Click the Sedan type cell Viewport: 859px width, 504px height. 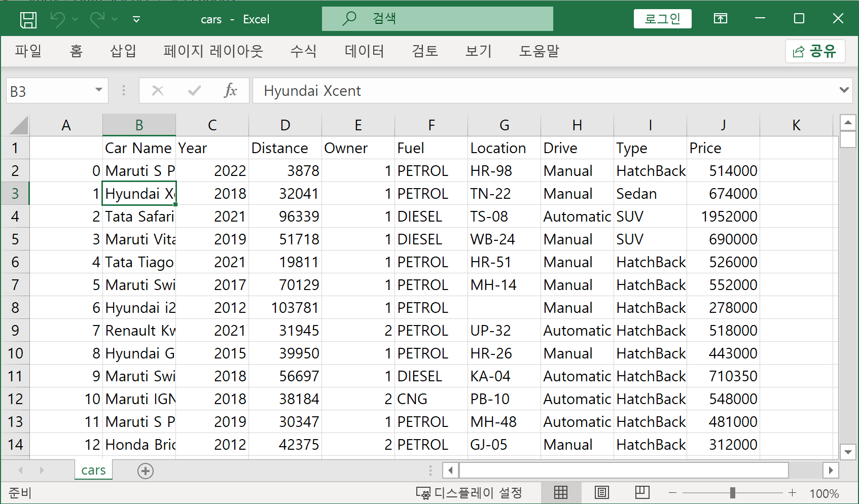click(x=650, y=193)
